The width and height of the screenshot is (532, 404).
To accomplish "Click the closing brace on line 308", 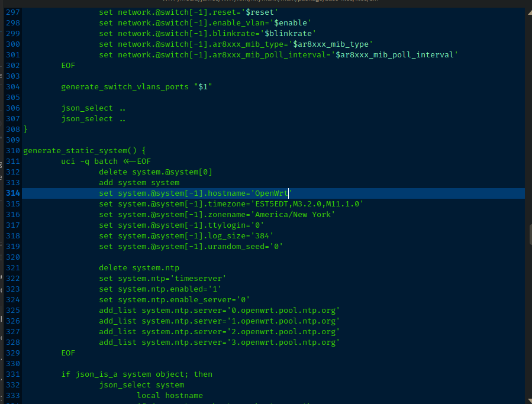I will click(25, 129).
